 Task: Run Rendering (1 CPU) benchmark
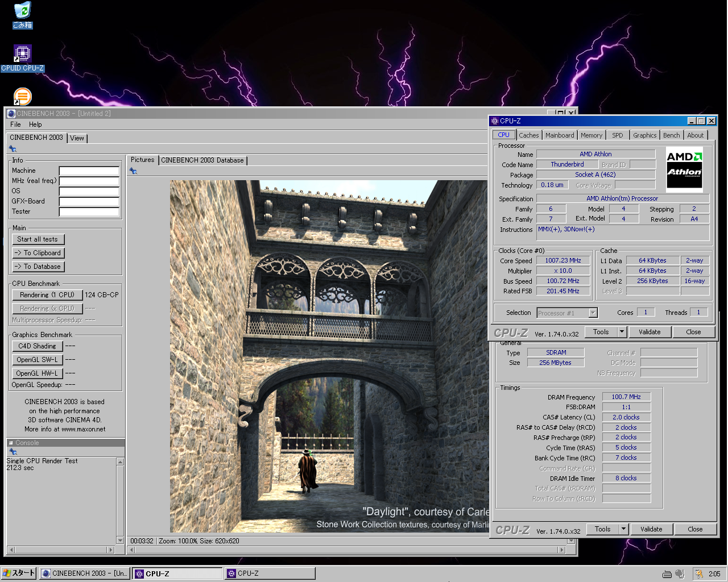tap(47, 295)
